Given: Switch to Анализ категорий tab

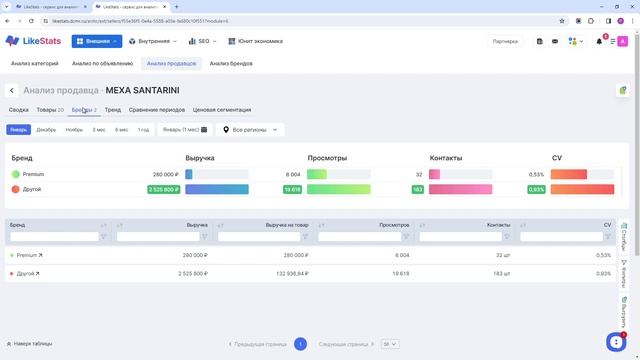Looking at the screenshot, I should 35,64.
